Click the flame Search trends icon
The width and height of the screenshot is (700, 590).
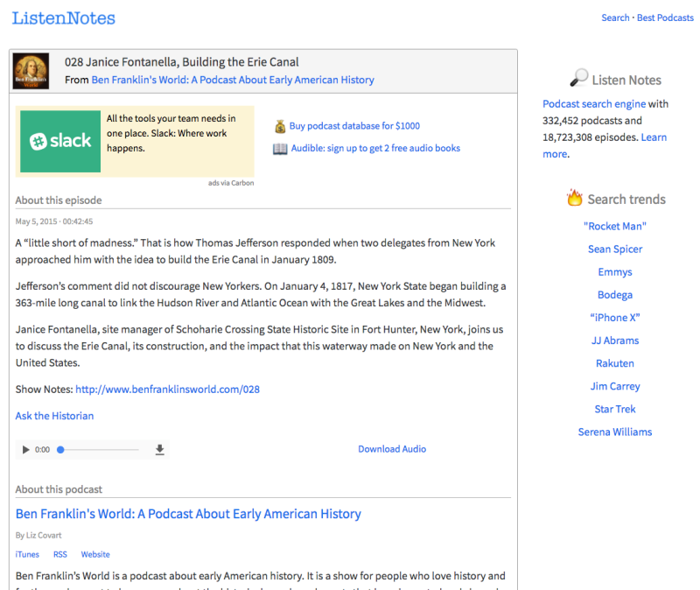[575, 197]
